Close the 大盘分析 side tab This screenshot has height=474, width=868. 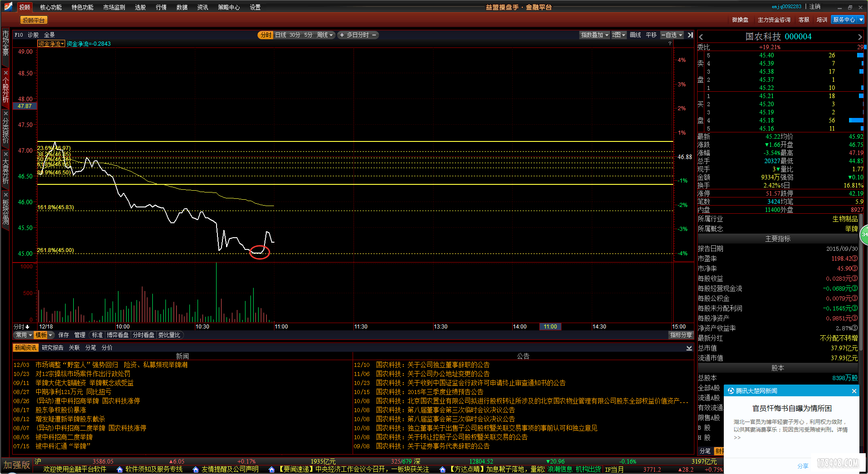tap(5, 154)
